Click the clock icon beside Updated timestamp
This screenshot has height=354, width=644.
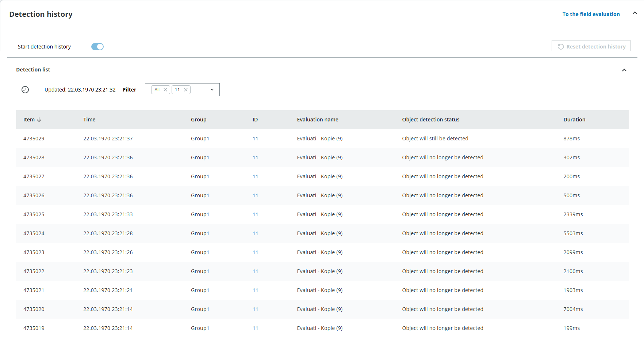(x=25, y=90)
